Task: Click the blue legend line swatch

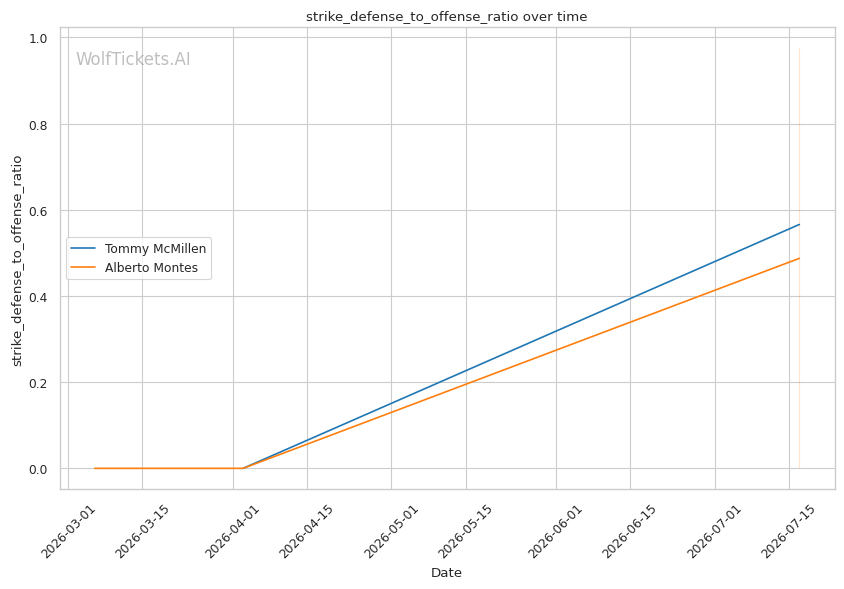Action: [83, 248]
